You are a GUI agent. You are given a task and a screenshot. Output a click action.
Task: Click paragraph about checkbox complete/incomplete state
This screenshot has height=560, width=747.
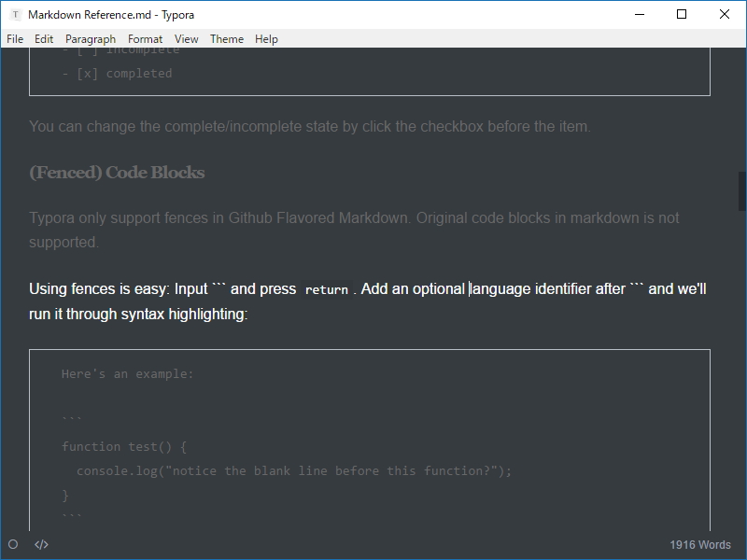pos(309,126)
